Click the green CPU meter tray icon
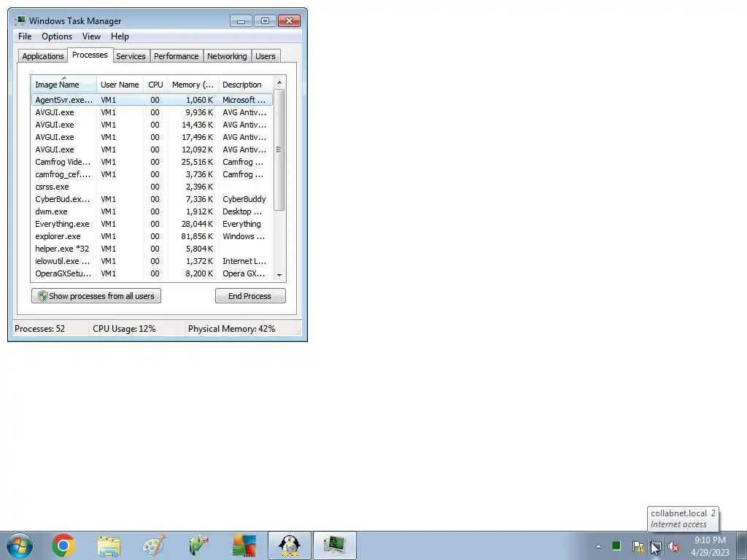This screenshot has height=560, width=747. click(x=616, y=545)
